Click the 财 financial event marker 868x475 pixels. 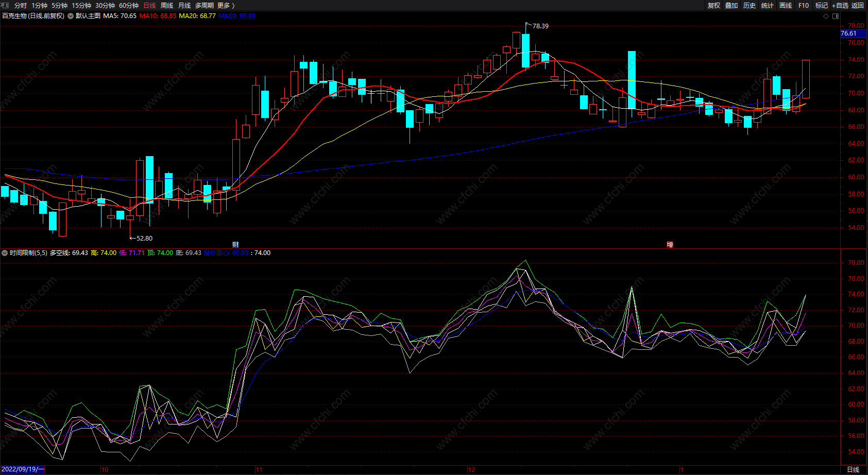click(235, 245)
